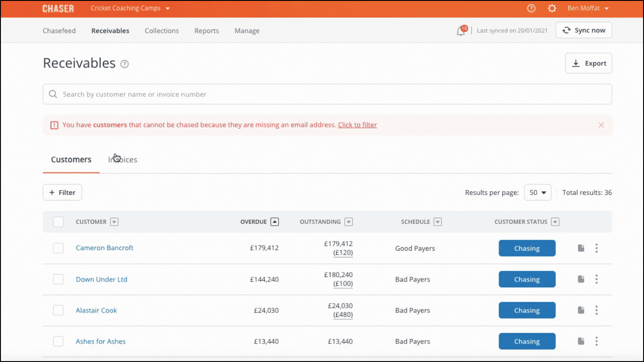Open the Outstanding column sort dropdown
The height and width of the screenshot is (362, 644).
tap(349, 222)
